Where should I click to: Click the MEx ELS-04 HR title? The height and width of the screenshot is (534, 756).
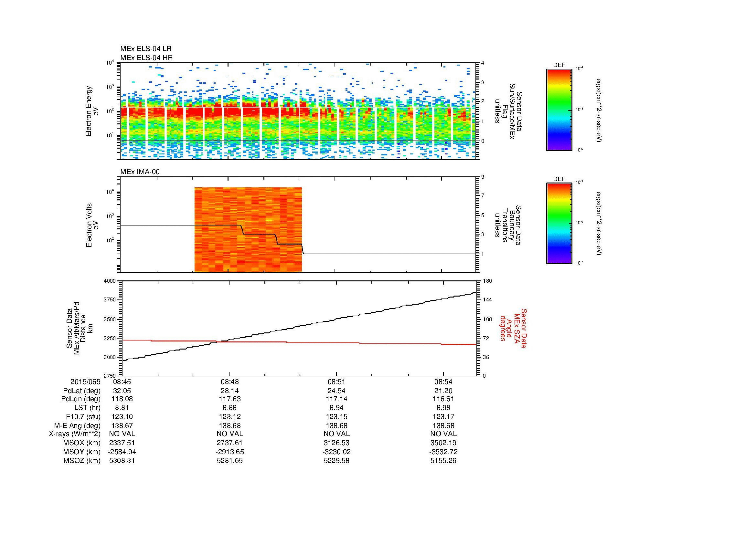click(146, 58)
